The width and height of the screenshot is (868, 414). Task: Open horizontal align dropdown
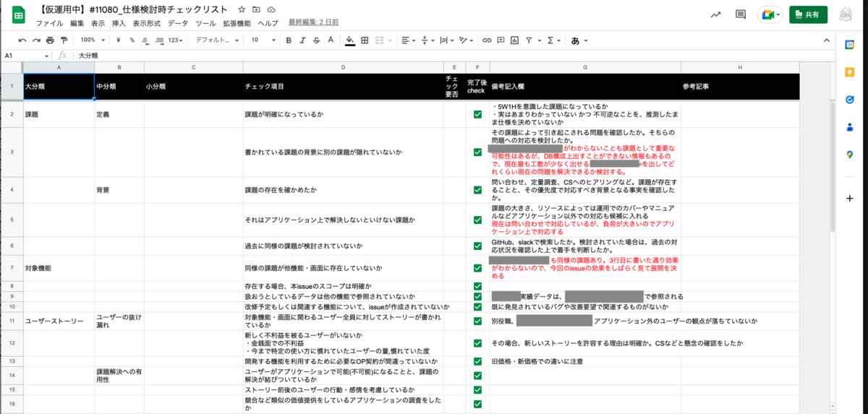pyautogui.click(x=408, y=40)
